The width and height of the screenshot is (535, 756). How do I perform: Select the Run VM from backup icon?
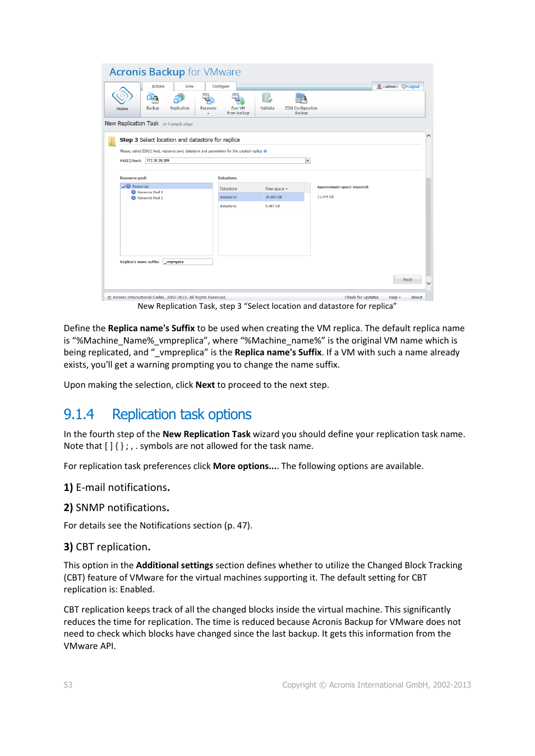click(x=238, y=99)
